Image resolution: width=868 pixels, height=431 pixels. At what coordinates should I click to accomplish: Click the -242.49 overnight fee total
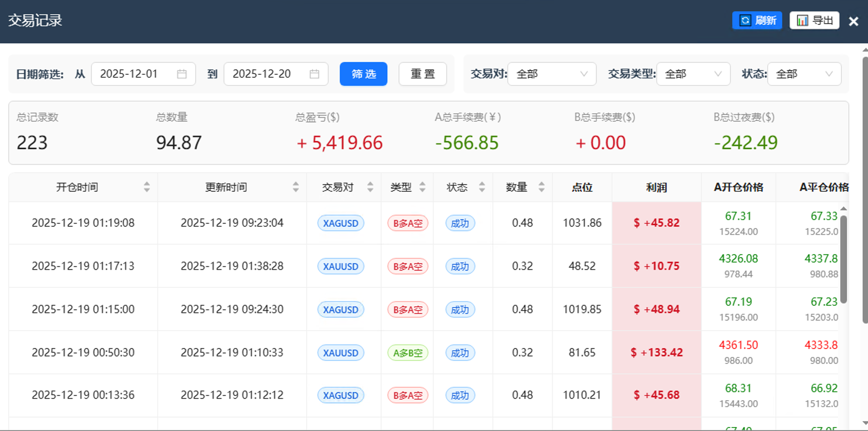pos(746,143)
